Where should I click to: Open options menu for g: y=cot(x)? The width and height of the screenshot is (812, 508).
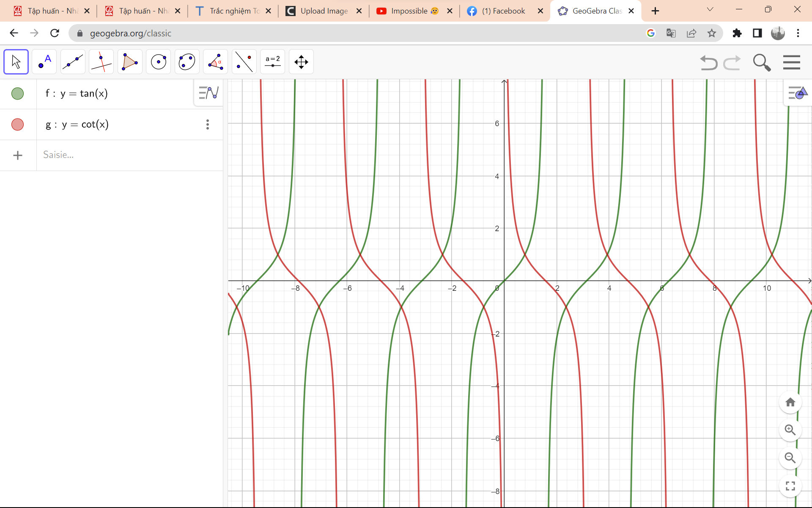[208, 124]
